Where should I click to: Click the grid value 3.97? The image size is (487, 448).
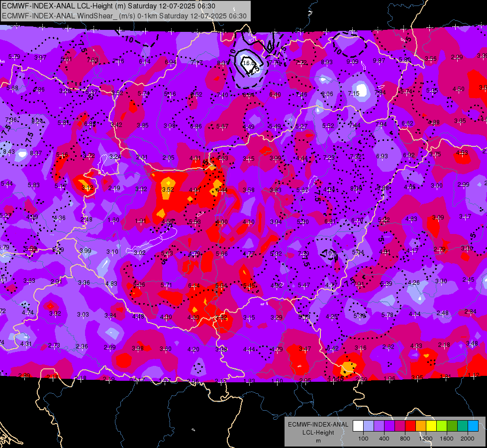(x=40, y=58)
